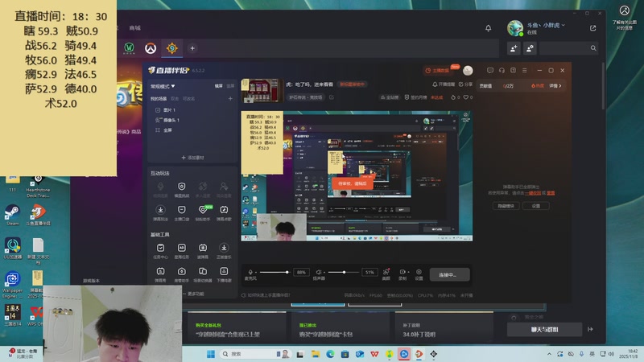The image size is (644, 362).
Task: Open 任务中心 task center tool
Action: pyautogui.click(x=160, y=251)
